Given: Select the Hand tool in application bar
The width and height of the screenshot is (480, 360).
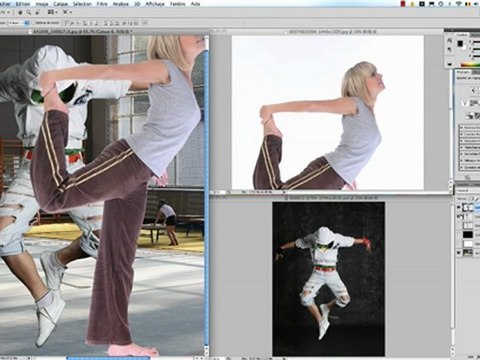Looking at the screenshot, I should tap(20, 12).
